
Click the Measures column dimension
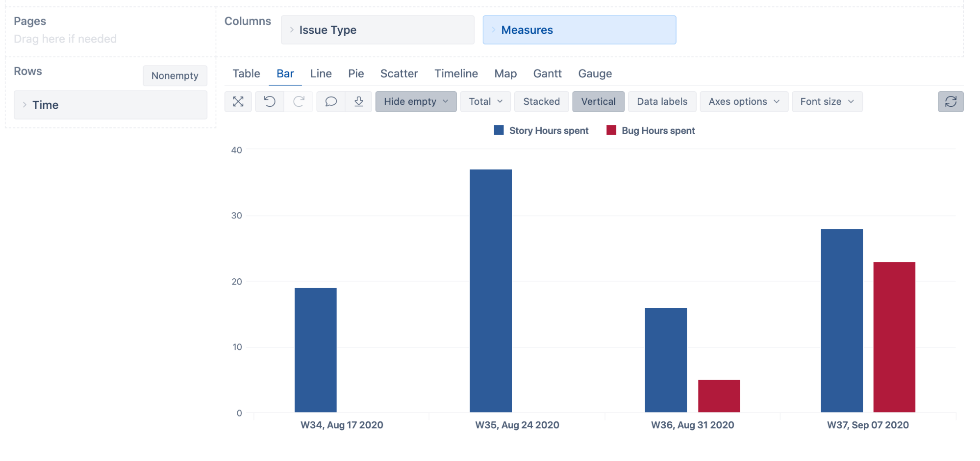point(579,30)
